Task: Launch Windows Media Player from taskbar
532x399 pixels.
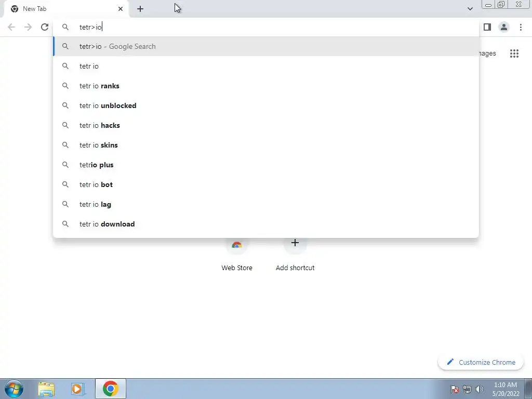Action: [78, 389]
